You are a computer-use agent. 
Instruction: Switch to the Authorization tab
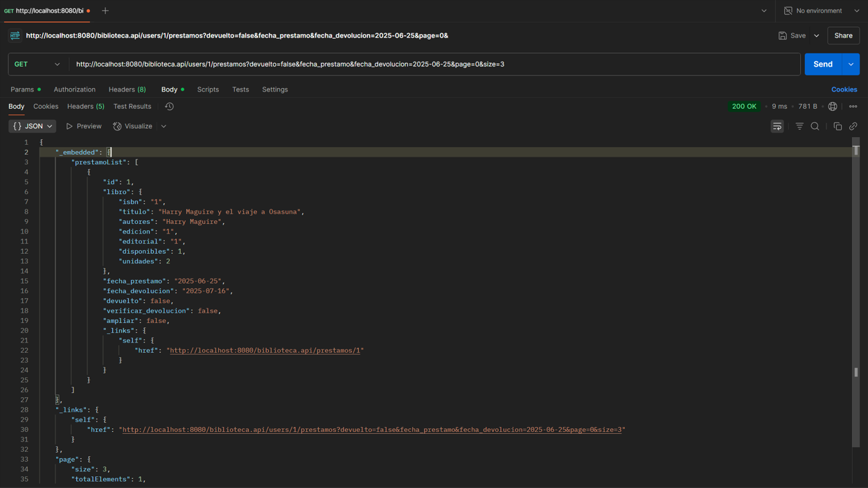(x=74, y=89)
